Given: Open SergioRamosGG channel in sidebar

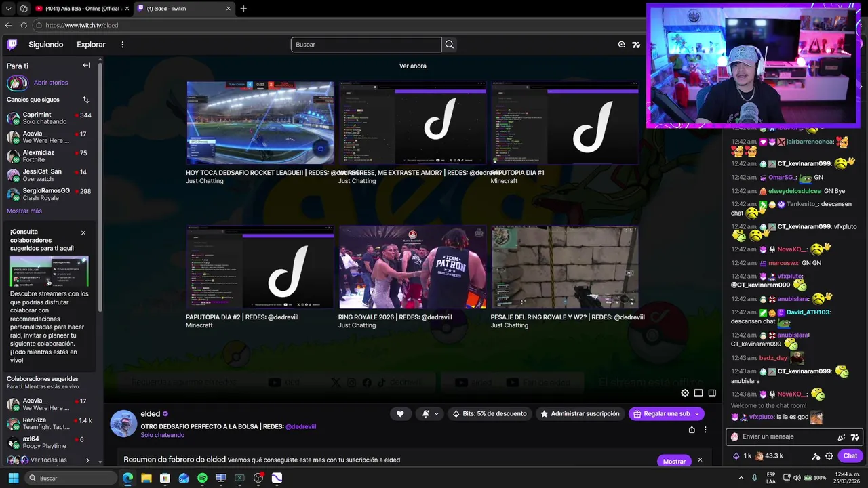Looking at the screenshot, I should [x=49, y=195].
